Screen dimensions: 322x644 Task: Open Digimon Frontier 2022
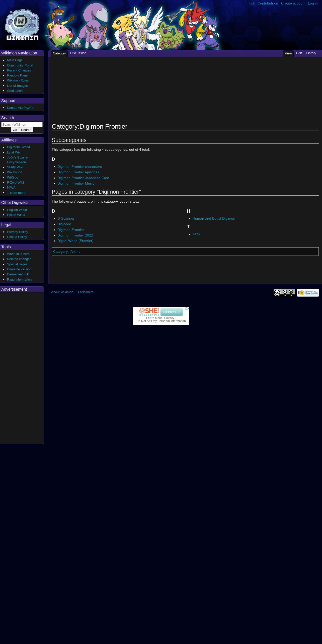[x=75, y=235]
